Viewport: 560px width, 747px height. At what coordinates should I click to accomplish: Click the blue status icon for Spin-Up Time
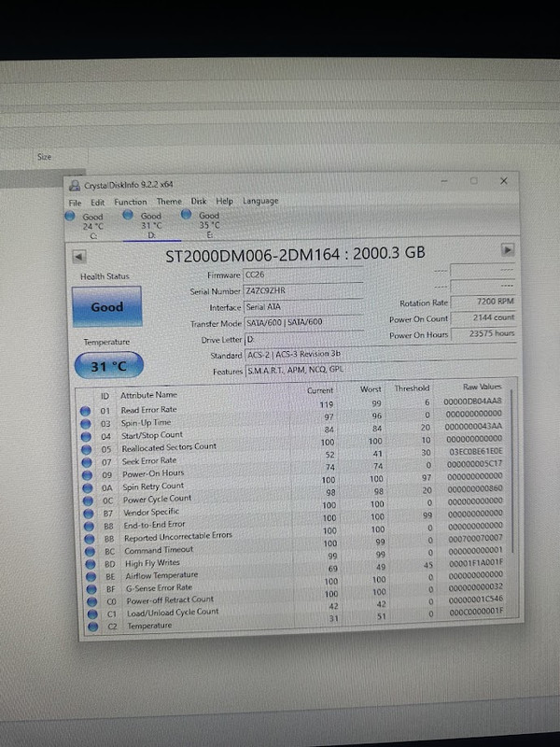pyautogui.click(x=86, y=424)
